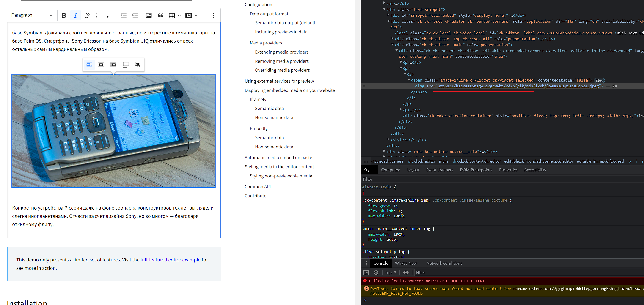Viewport: 644px width, 305px height.
Task: Click the insert image icon
Action: point(149,15)
